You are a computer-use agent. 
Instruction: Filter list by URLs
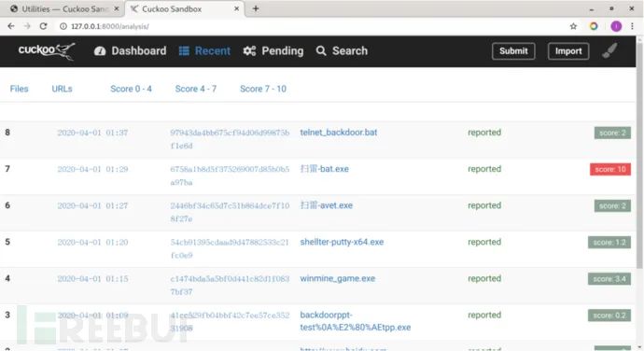62,89
